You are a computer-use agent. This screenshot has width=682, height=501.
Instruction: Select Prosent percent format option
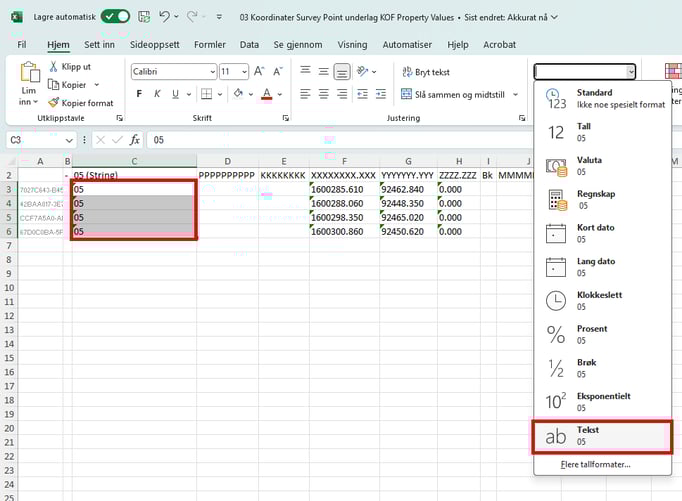pyautogui.click(x=602, y=334)
